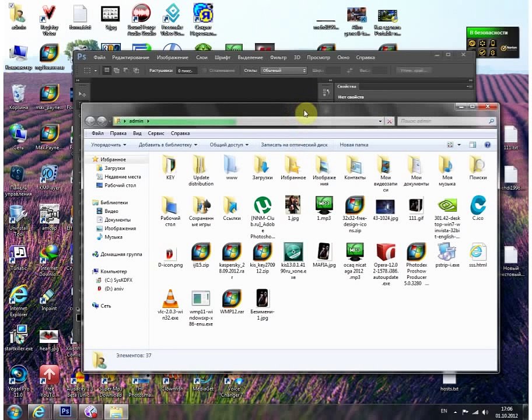
Task: Select the 43-1024.jpg thumbnail
Action: pyautogui.click(x=386, y=205)
